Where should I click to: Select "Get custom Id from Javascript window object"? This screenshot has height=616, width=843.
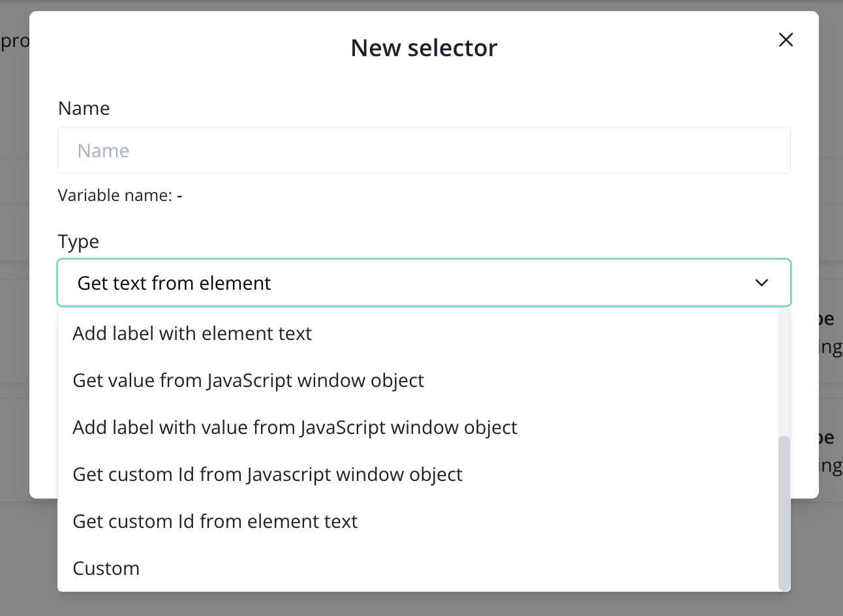(x=268, y=474)
